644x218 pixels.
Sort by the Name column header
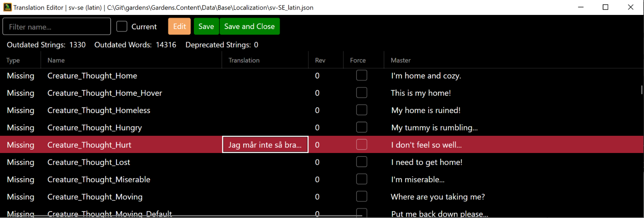coord(56,60)
